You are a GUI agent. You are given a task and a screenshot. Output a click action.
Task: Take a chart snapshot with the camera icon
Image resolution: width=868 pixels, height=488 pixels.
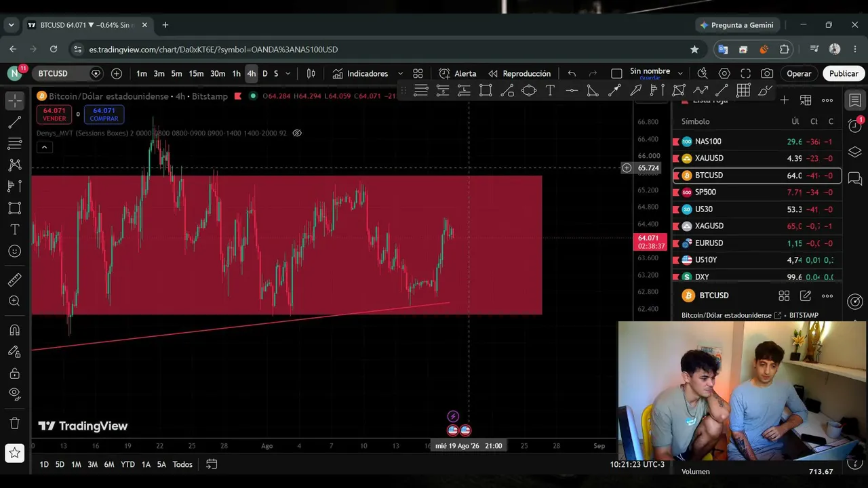point(767,73)
